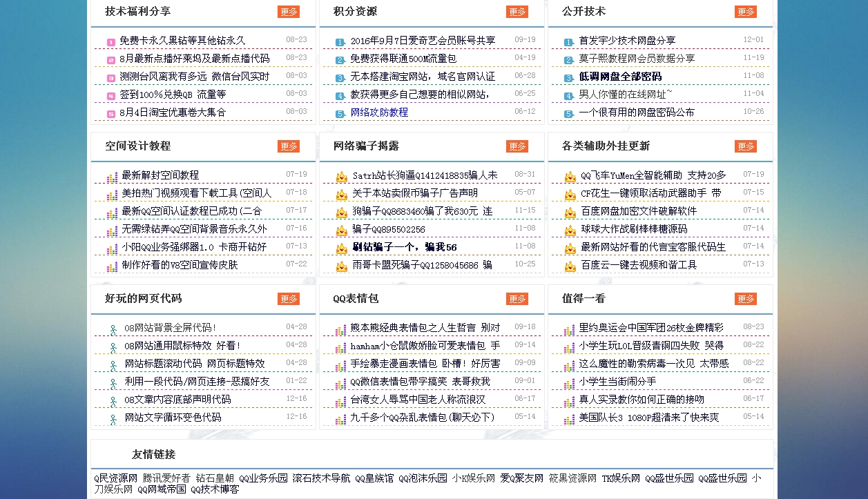Screen dimensions: 868x499
Task: Click the crown icon beside 球球大作战刷棒棒糖源码
Action: [570, 231]
